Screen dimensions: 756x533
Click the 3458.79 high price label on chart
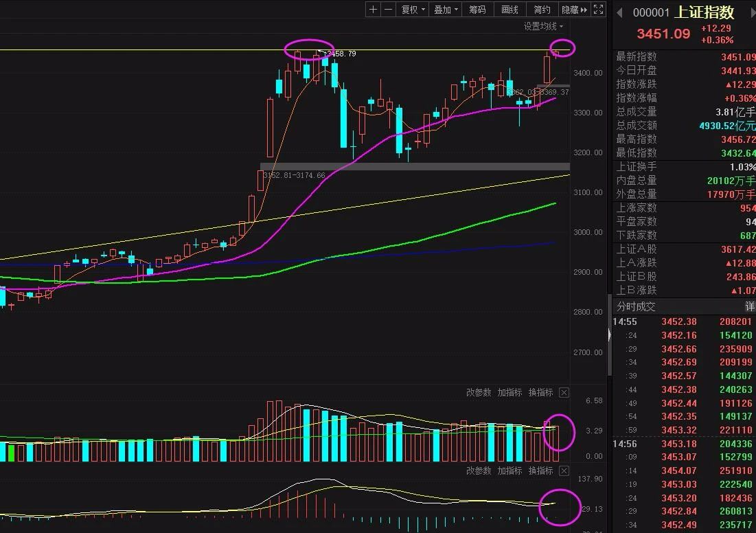coord(341,54)
